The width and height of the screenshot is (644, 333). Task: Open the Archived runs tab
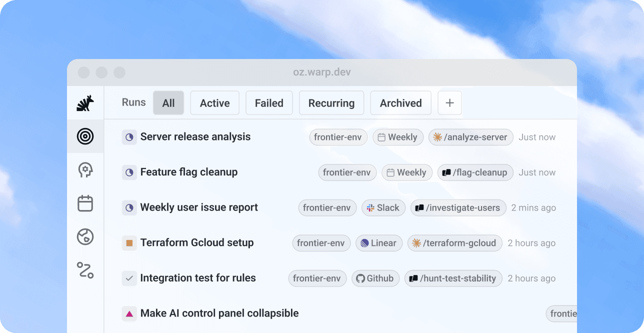tap(400, 103)
